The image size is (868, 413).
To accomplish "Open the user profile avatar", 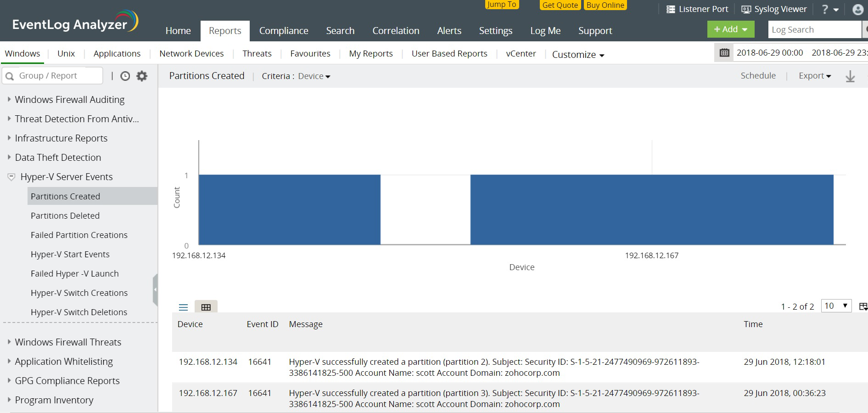I will click(x=858, y=10).
